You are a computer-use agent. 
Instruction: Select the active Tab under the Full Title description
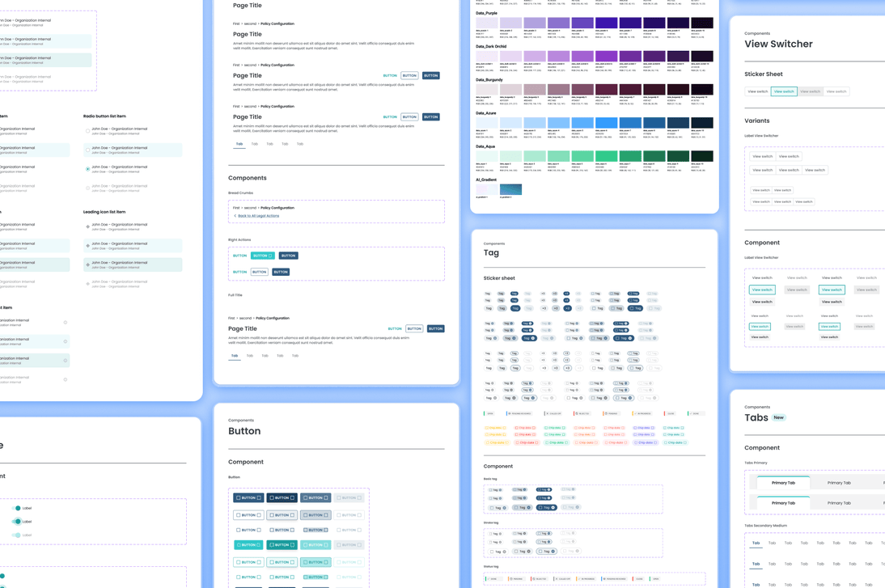235,356
